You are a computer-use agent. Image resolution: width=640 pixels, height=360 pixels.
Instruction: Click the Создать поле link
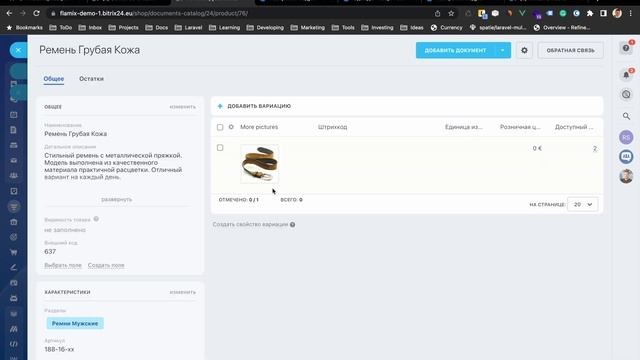coord(106,265)
